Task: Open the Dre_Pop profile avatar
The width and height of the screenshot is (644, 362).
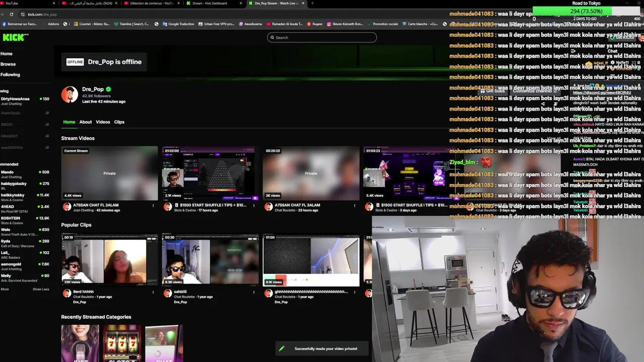Action: click(69, 94)
